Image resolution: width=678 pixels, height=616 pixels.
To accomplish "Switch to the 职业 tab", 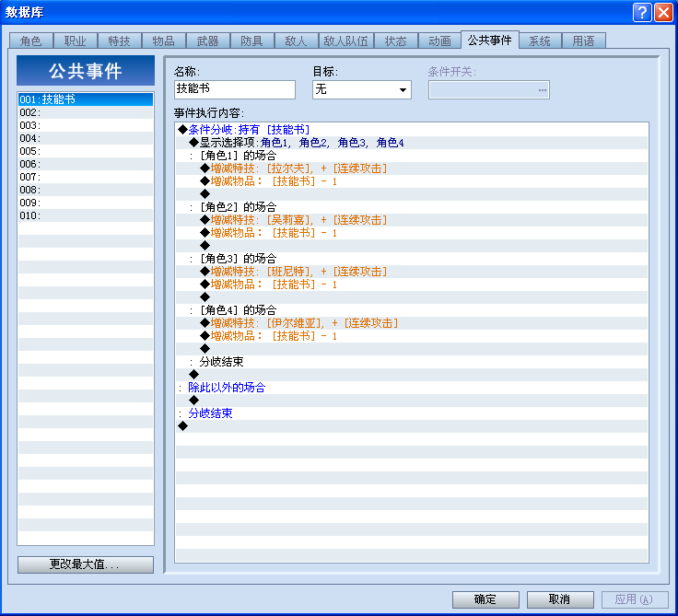I will pos(76,41).
